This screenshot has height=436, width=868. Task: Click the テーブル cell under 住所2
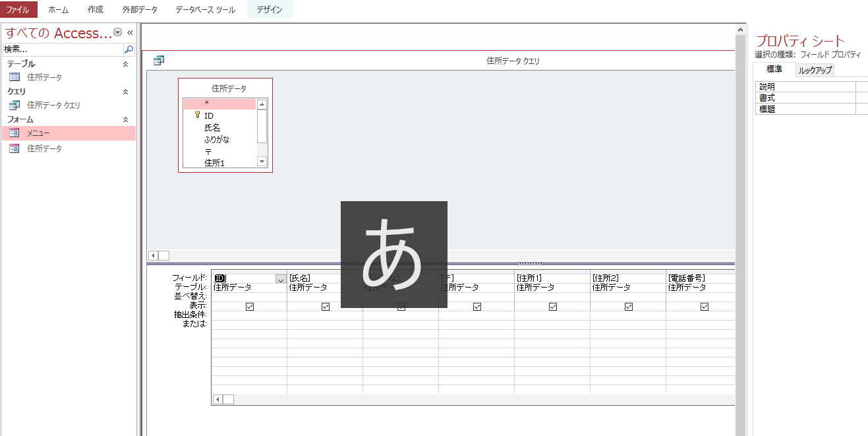628,288
